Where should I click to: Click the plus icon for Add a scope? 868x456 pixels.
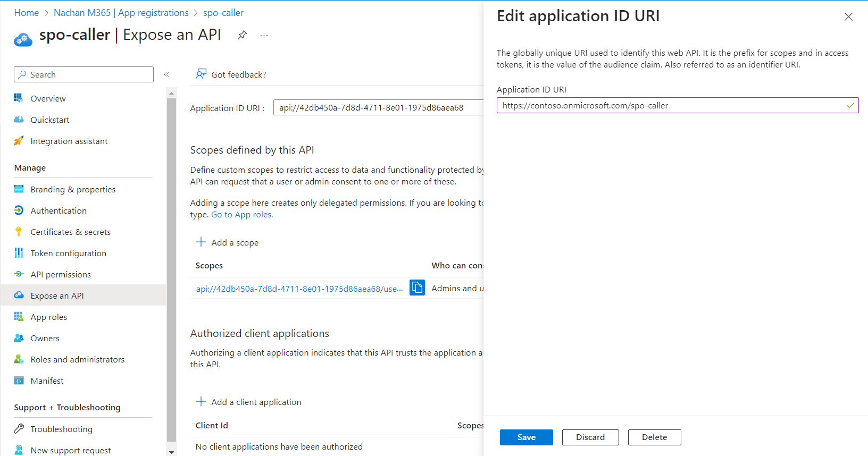pyautogui.click(x=201, y=242)
